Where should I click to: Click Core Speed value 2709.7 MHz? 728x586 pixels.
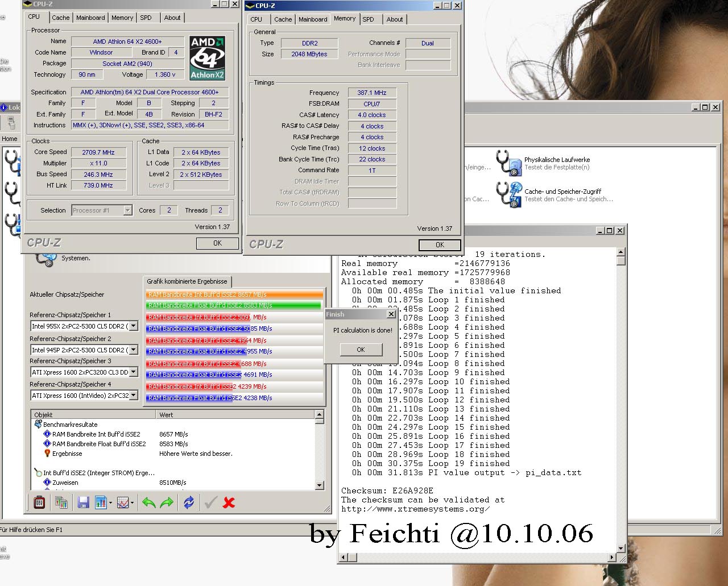tap(98, 152)
